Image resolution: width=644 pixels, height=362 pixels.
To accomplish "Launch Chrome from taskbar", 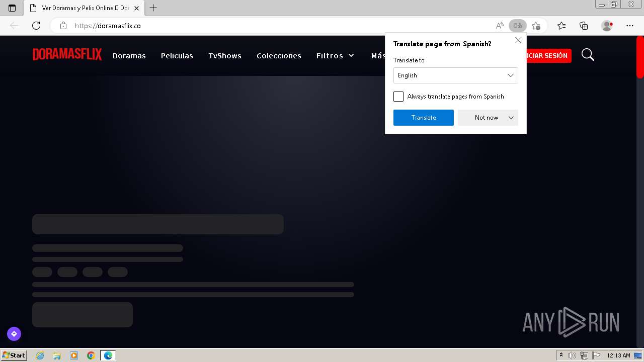I will click(x=91, y=355).
